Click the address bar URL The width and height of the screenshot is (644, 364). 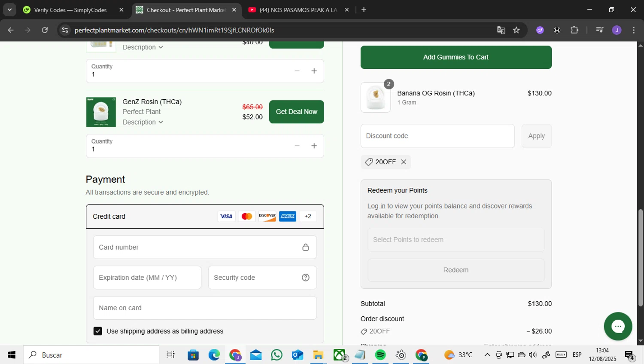coord(174,30)
